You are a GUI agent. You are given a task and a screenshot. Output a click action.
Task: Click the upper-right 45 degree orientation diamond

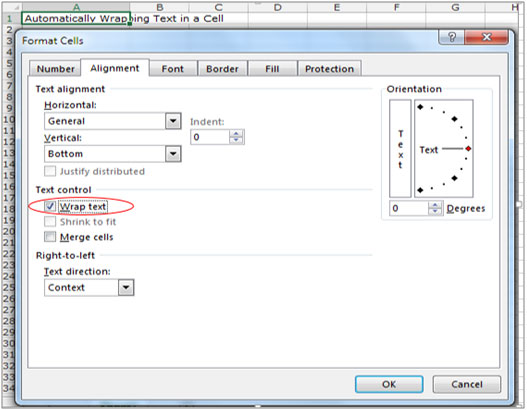tap(454, 119)
